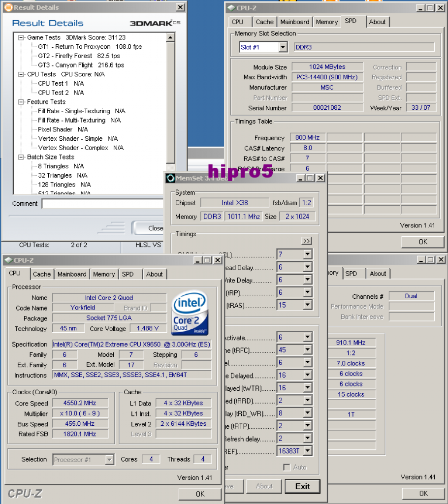The width and height of the screenshot is (448, 504).
Task: Click the scroll up arrow in results tree
Action: coord(170,38)
